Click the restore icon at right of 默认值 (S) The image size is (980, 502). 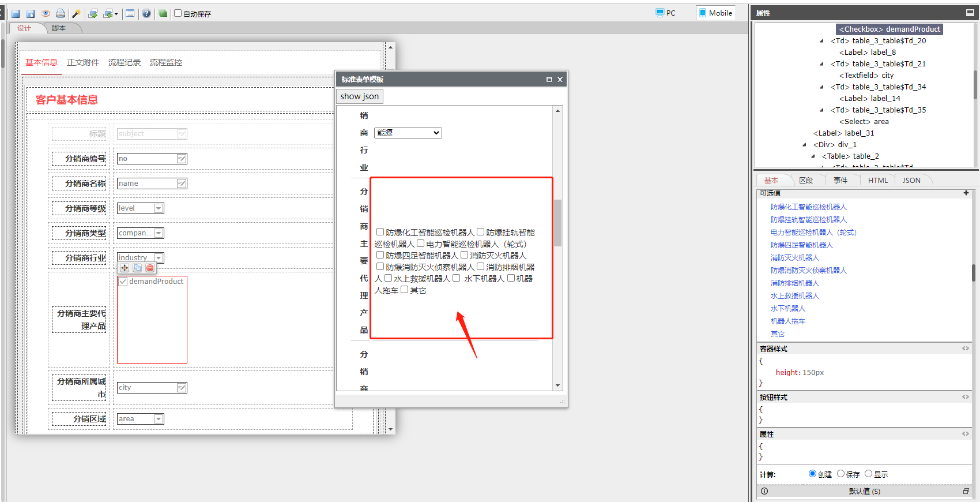click(x=966, y=491)
